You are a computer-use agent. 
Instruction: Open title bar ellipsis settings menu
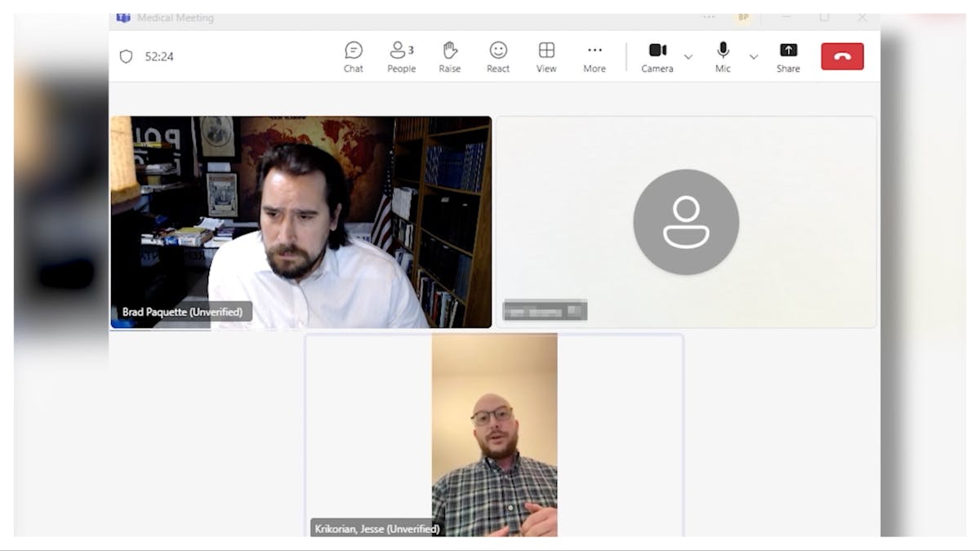click(709, 17)
